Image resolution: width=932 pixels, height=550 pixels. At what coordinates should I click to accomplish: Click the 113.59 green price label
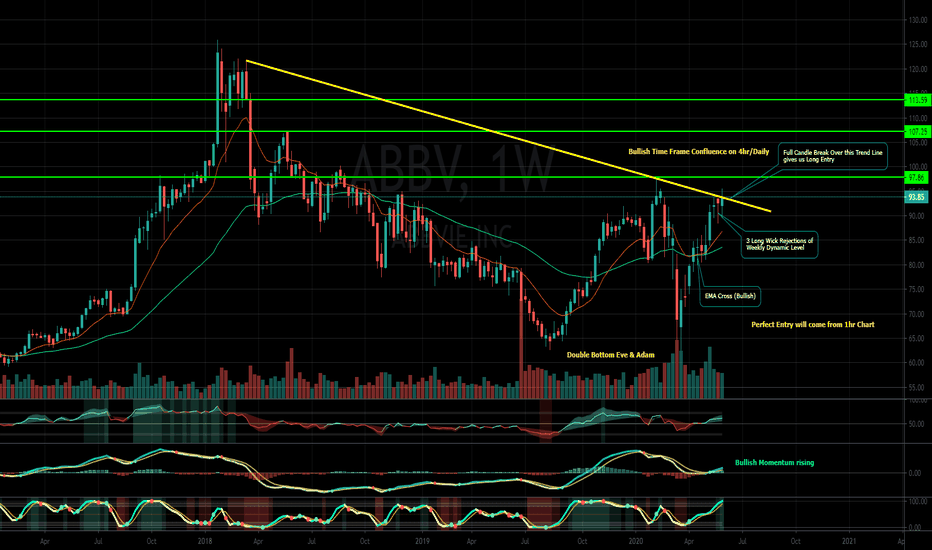(916, 100)
